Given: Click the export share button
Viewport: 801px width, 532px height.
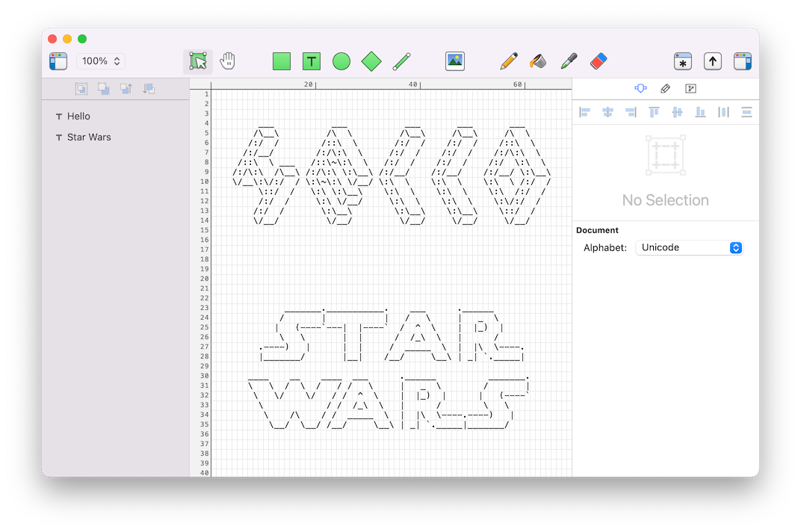Looking at the screenshot, I should 713,61.
